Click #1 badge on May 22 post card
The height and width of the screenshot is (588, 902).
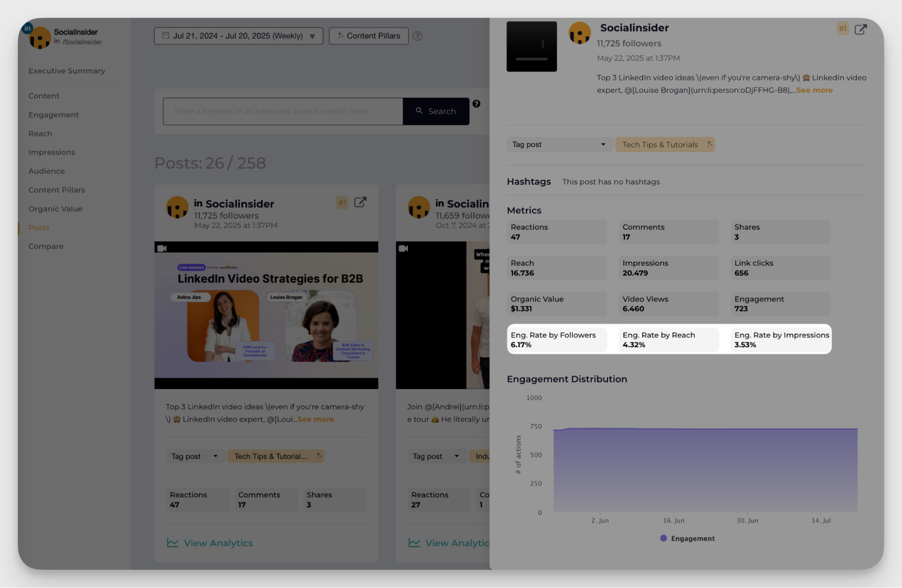point(342,202)
